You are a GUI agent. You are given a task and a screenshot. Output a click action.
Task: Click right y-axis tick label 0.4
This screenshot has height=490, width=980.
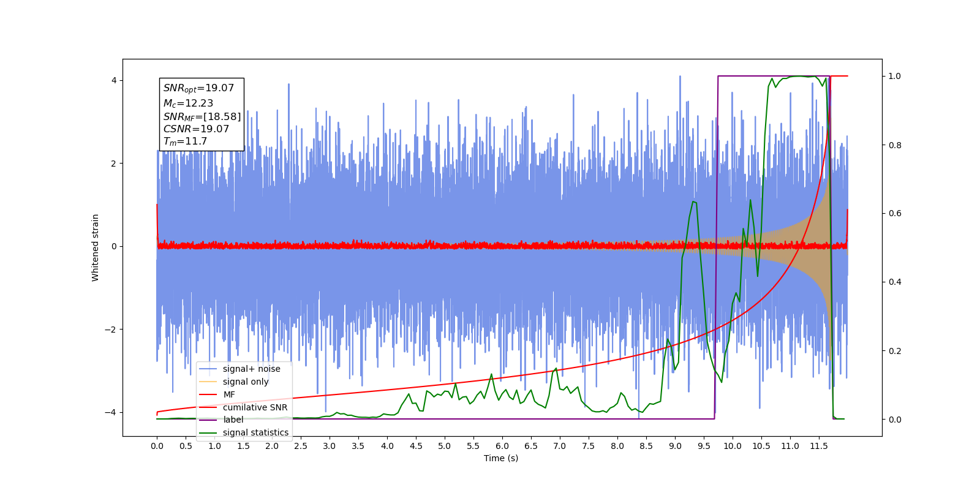895,282
